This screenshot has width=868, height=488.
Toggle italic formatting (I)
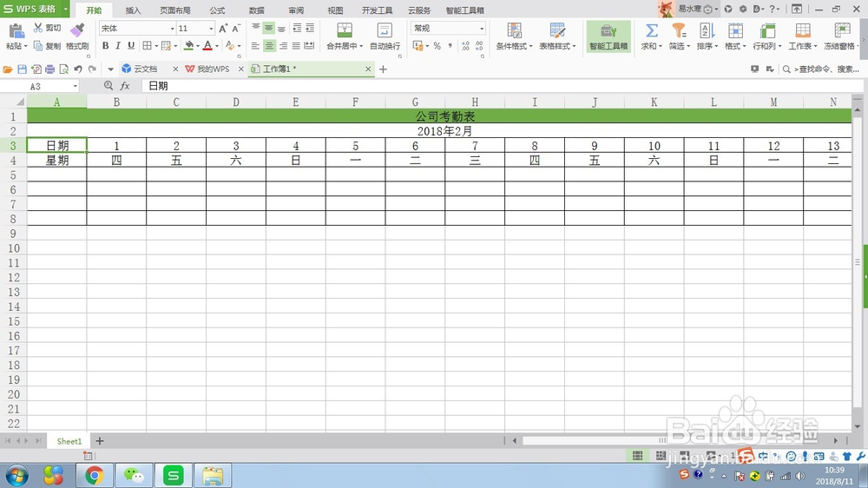click(118, 46)
